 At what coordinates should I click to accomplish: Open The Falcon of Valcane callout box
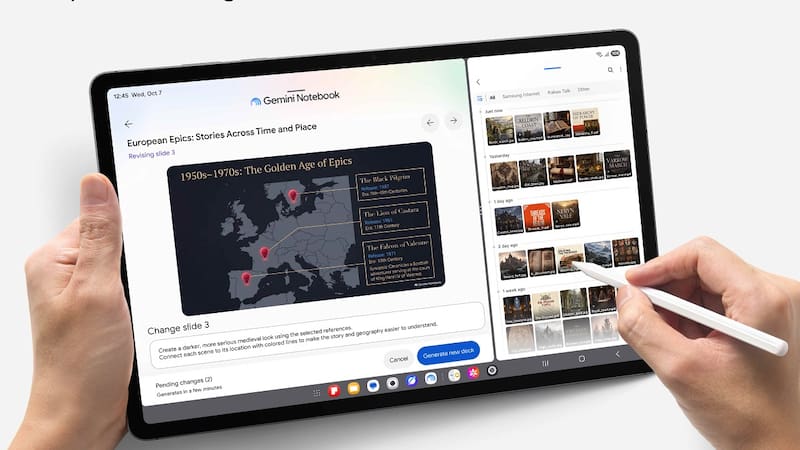coord(398,261)
